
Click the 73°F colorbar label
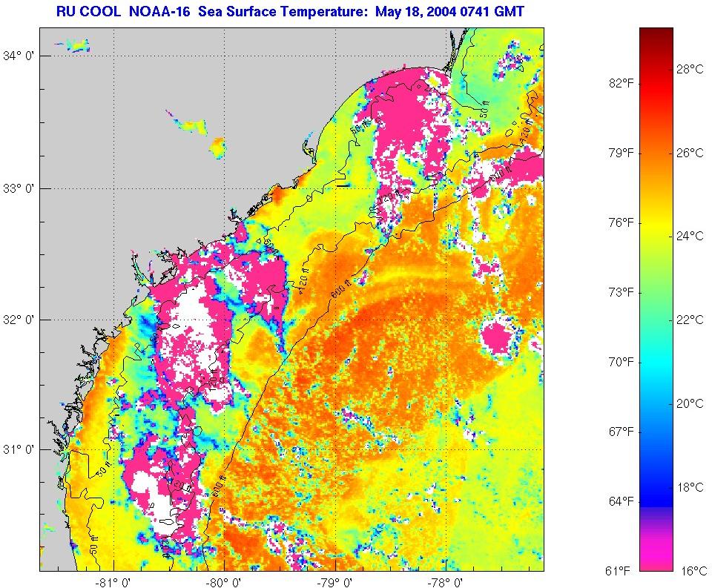pos(622,292)
